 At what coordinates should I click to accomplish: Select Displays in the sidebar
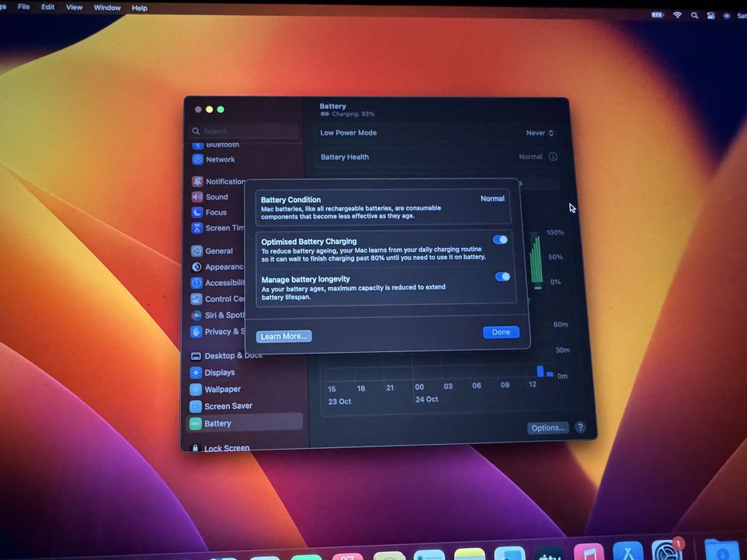pyautogui.click(x=212, y=372)
